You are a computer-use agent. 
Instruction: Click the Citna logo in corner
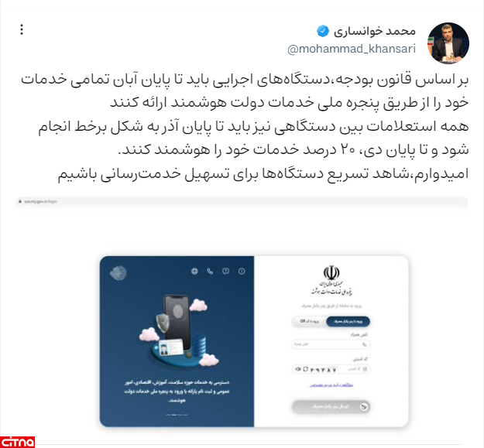tap(17, 442)
